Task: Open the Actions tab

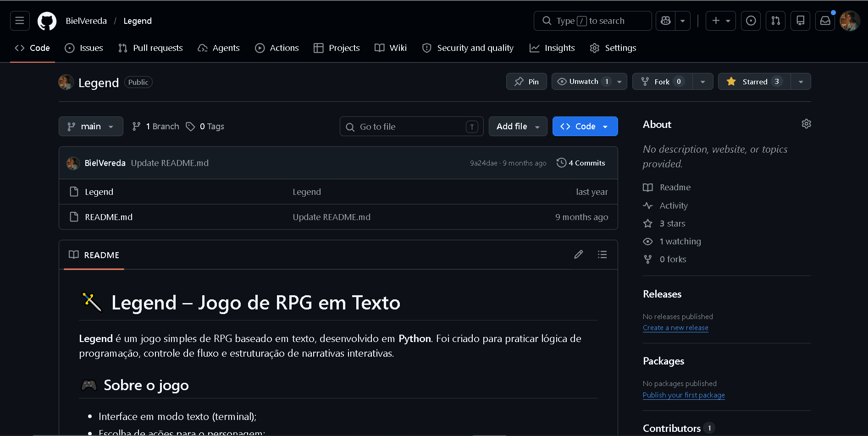Action: click(277, 48)
